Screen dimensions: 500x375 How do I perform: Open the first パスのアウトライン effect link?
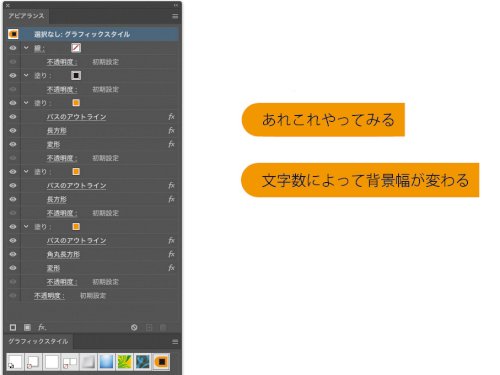[x=76, y=117]
